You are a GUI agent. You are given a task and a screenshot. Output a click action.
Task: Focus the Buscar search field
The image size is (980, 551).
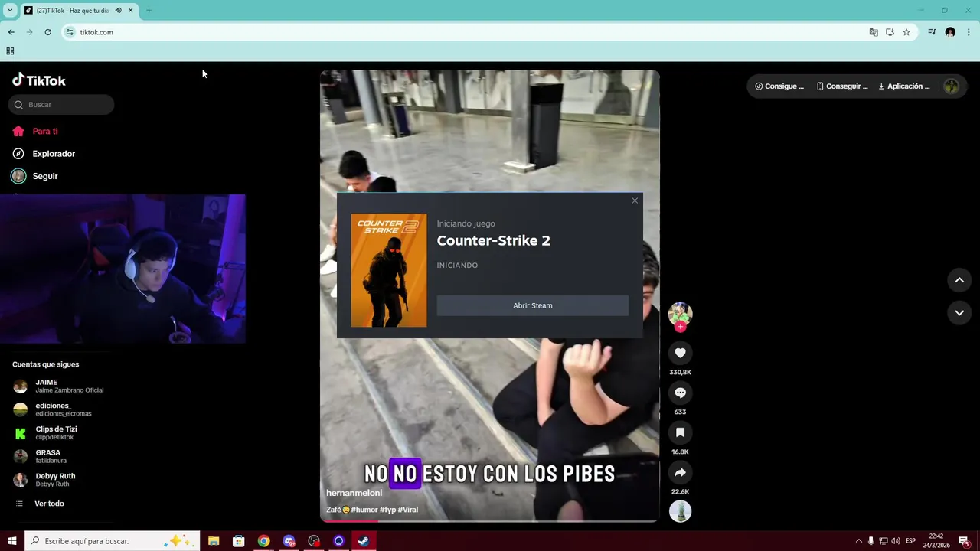tap(61, 105)
